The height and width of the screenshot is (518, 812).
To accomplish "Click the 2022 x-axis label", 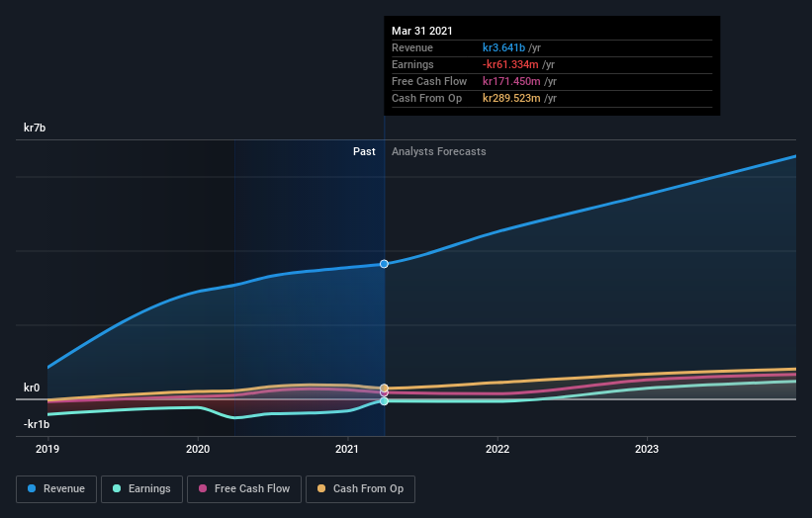I will (x=497, y=449).
